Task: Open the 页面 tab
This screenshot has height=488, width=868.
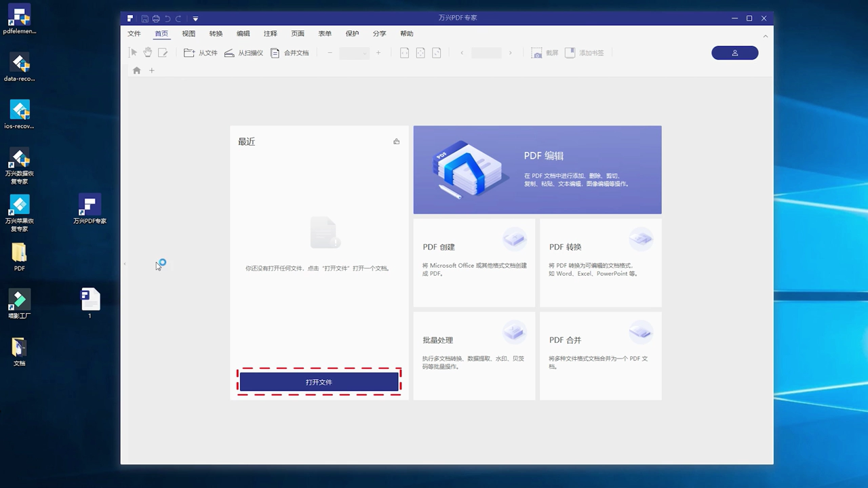Action: (298, 34)
